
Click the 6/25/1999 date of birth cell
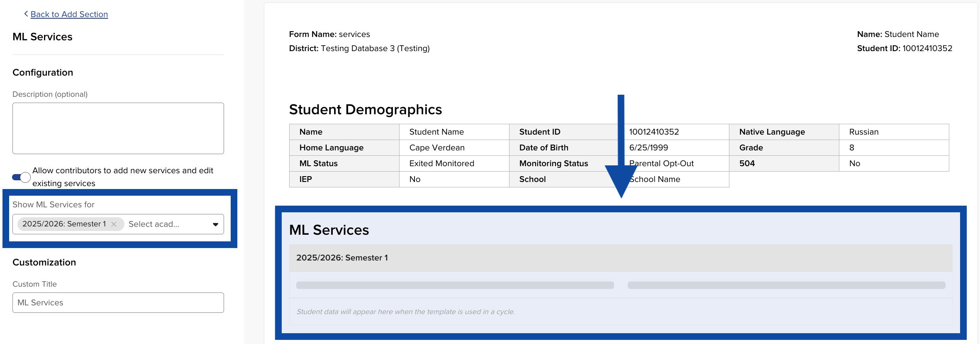click(674, 147)
